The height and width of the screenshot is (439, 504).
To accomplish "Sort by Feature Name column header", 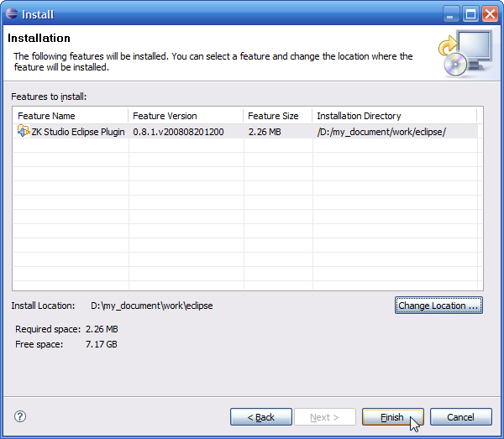I will [x=71, y=116].
